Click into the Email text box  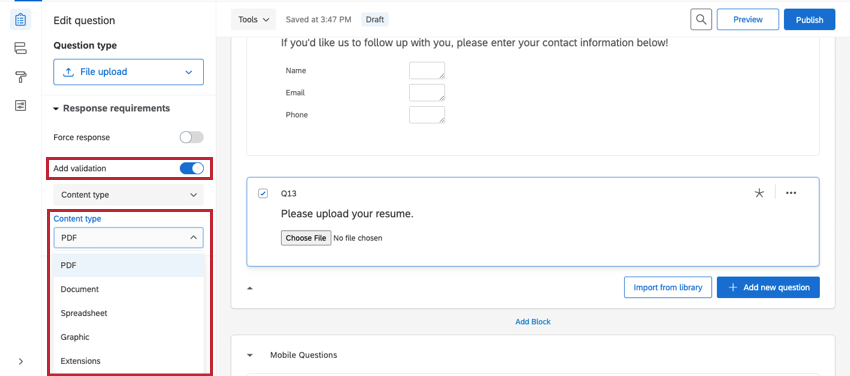pos(427,93)
